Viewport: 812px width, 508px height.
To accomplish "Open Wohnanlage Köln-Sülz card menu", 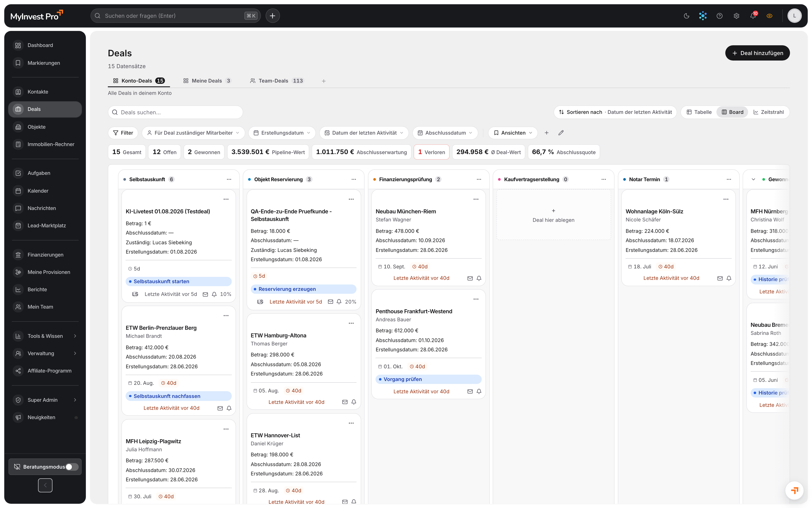I will point(726,199).
